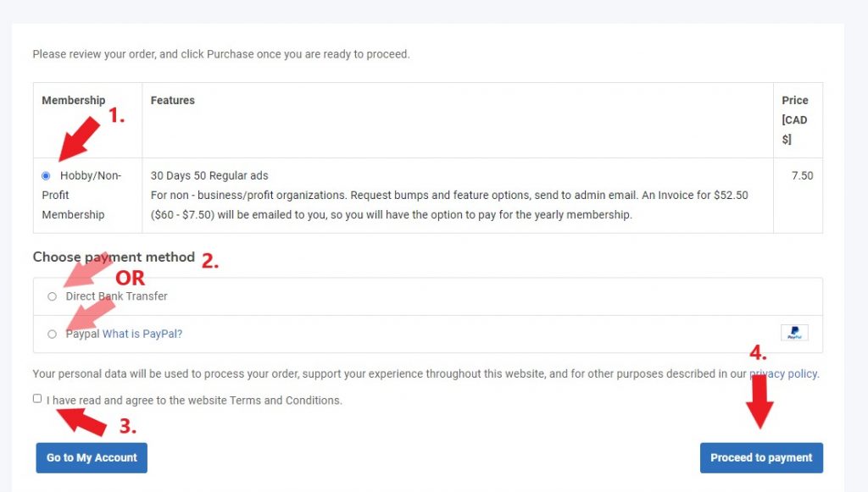This screenshot has width=868, height=492.
Task: Select the Paypal payment radio button
Action: 52,334
